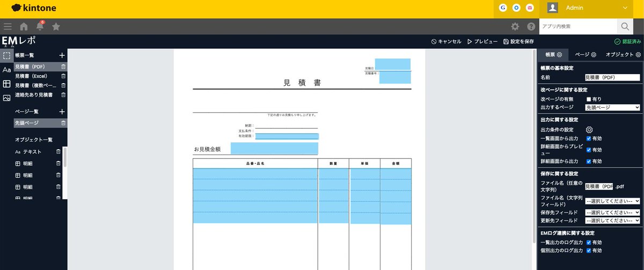Select the お見積金額 blue field on canvas
Screen dimensions: 644x270
tap(274, 149)
